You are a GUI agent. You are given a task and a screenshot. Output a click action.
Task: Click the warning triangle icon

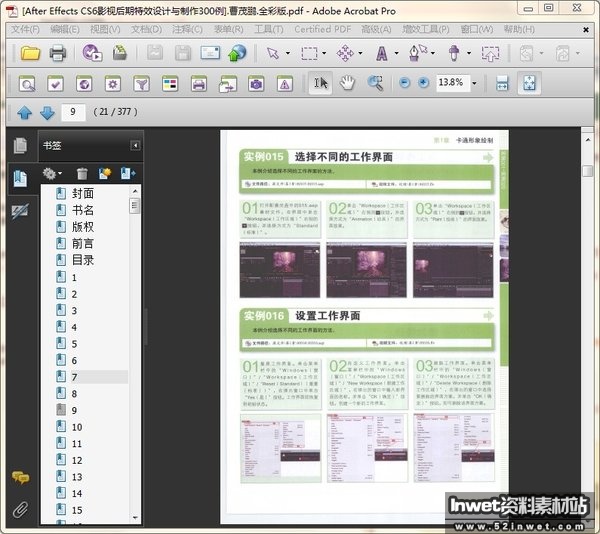[x=285, y=83]
